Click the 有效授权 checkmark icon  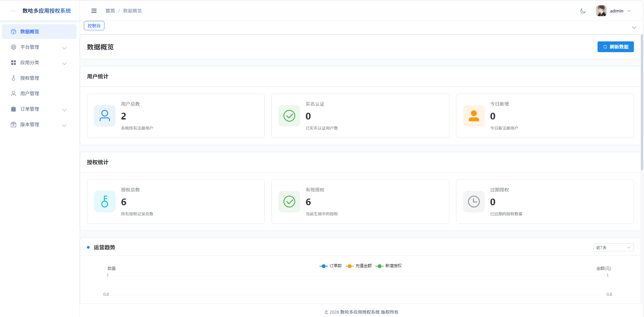289,202
